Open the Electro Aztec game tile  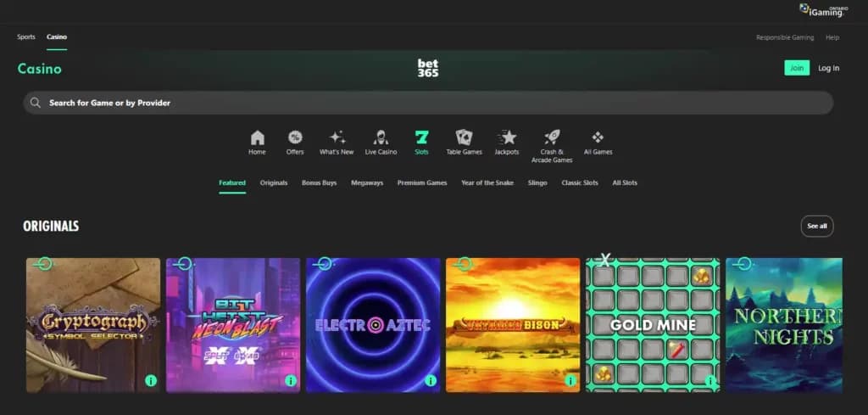373,325
